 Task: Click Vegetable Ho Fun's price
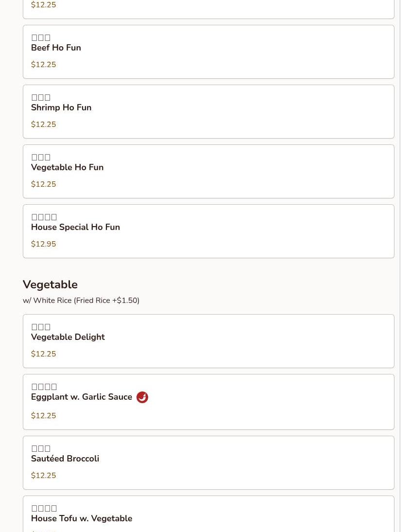pyautogui.click(x=43, y=184)
